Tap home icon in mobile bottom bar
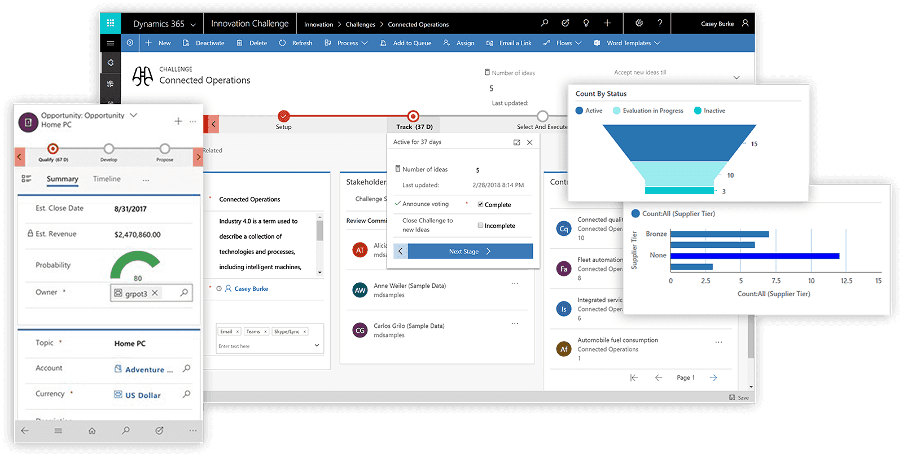 coord(92,430)
